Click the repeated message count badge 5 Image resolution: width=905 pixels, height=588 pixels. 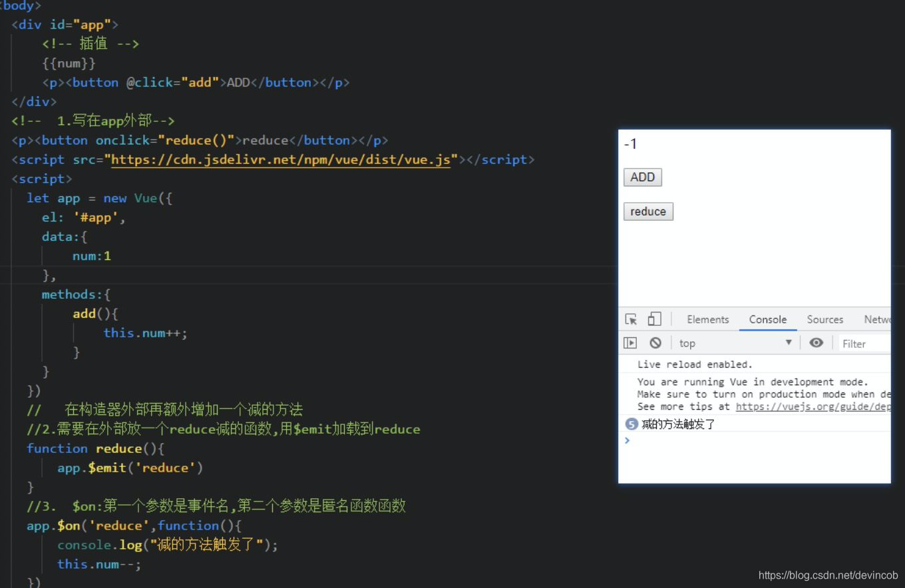pyautogui.click(x=632, y=424)
